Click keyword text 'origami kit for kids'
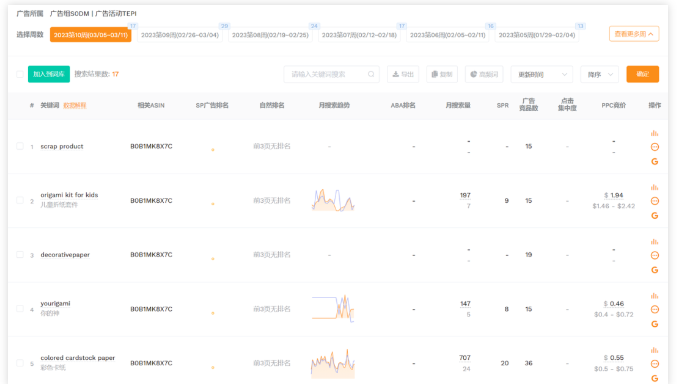The width and height of the screenshot is (681, 384). click(x=69, y=195)
